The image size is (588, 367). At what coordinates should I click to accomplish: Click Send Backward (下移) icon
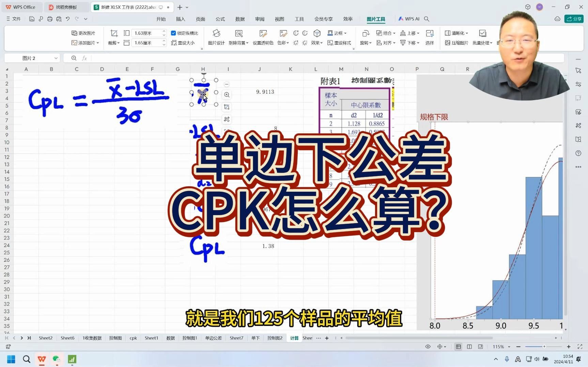(403, 43)
